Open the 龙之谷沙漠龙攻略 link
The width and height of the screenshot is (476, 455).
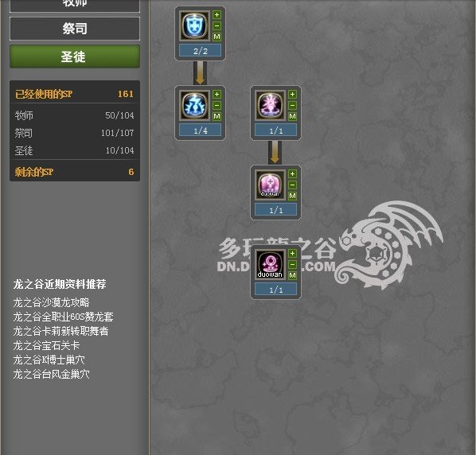(51, 302)
